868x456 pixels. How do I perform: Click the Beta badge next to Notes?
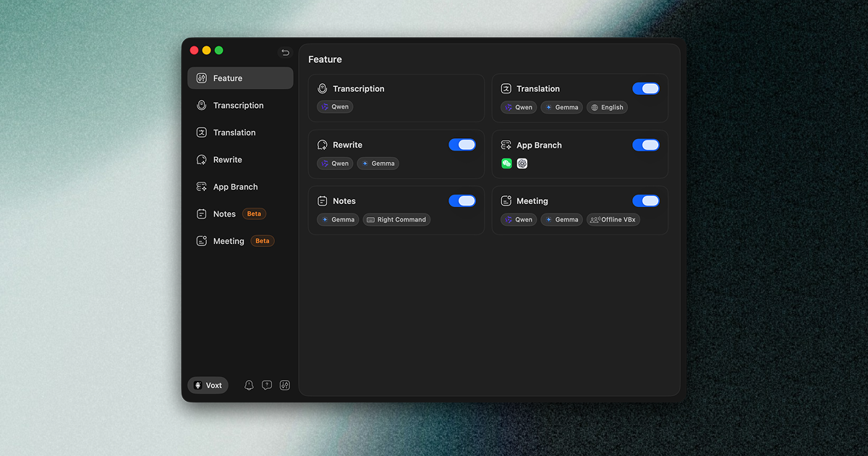(x=254, y=214)
